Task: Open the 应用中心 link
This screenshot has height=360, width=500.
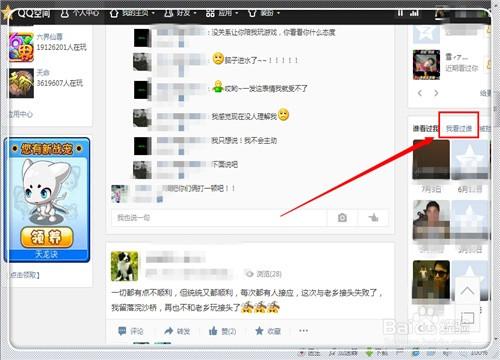Action: [21, 114]
